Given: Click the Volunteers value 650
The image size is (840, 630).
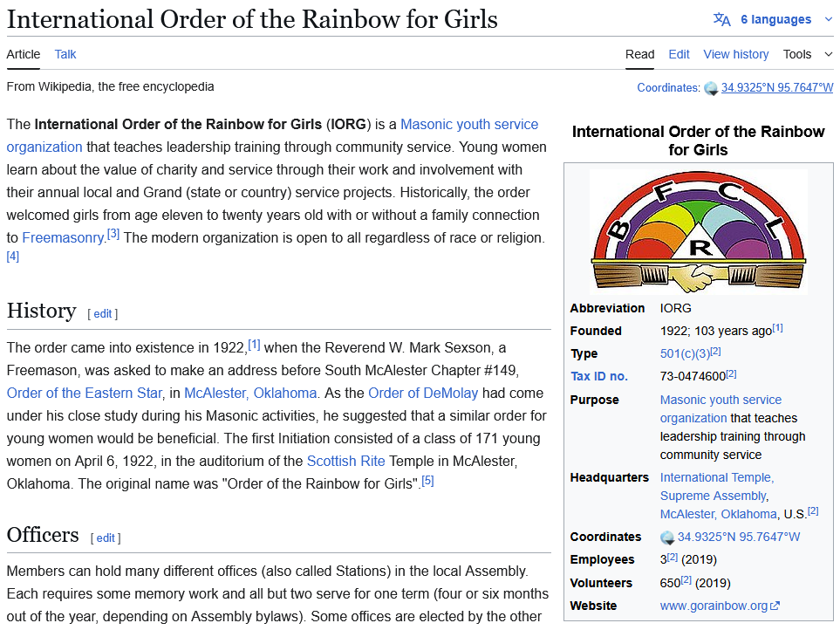Looking at the screenshot, I should (x=670, y=583).
